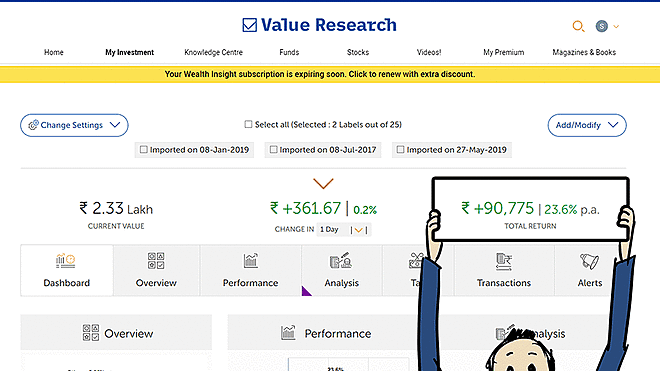660x371 pixels.
Task: Open the Overview card header
Action: pos(116,332)
